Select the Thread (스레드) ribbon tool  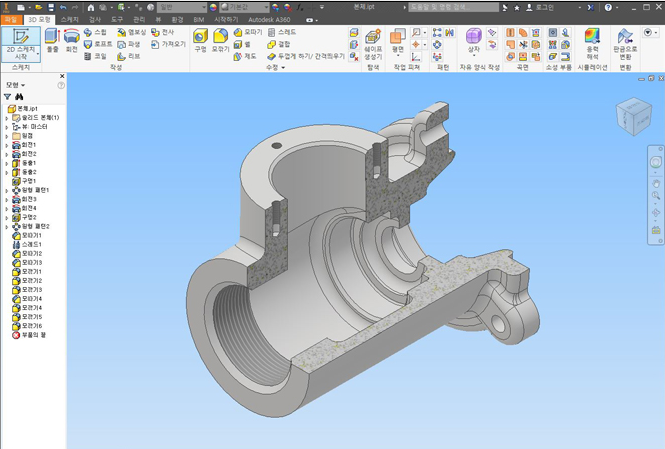click(282, 32)
